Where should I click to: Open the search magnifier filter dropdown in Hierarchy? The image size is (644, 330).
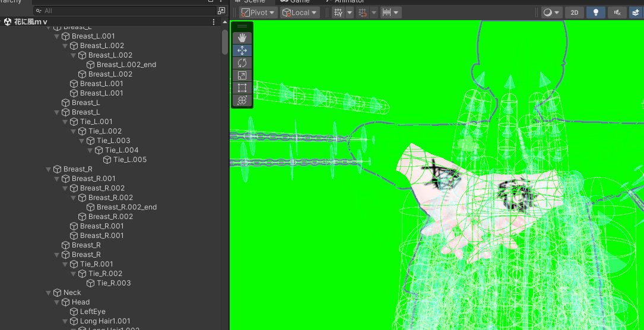coord(39,11)
